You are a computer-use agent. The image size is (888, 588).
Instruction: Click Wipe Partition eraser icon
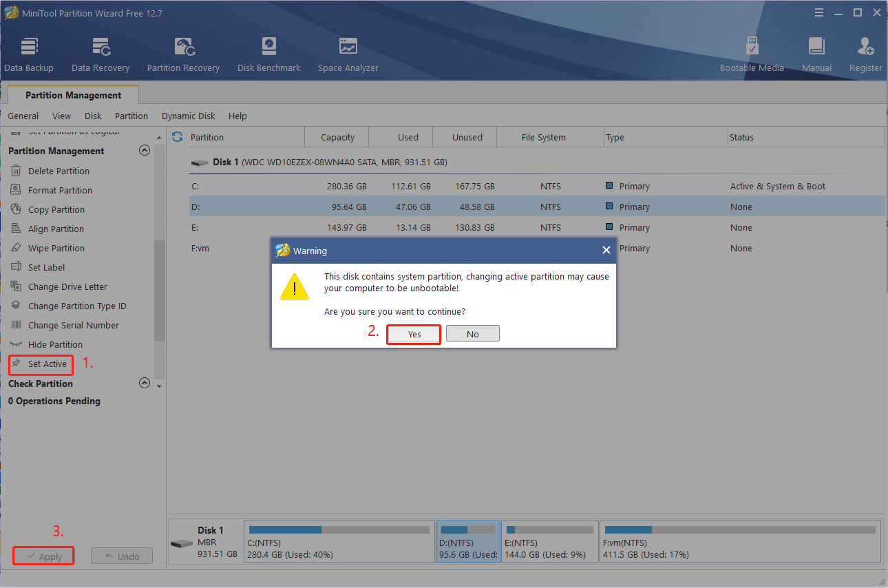(x=16, y=248)
